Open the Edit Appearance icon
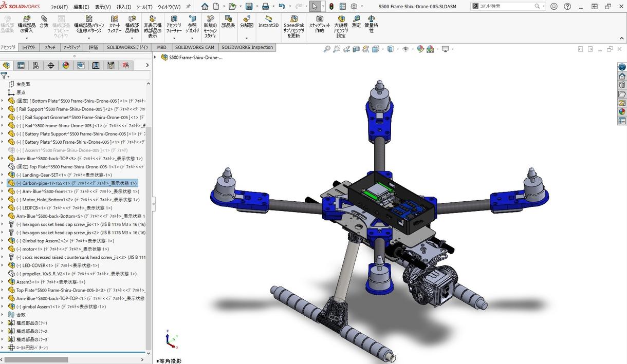 coord(419,49)
